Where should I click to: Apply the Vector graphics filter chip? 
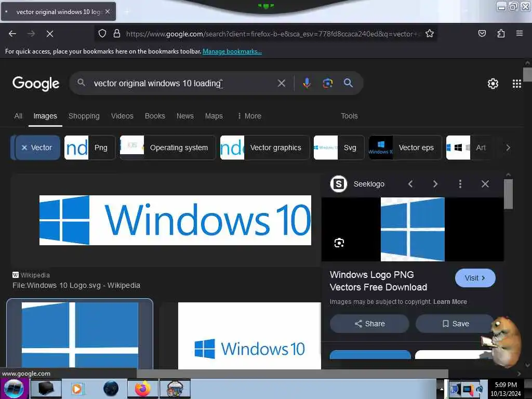pos(264,148)
